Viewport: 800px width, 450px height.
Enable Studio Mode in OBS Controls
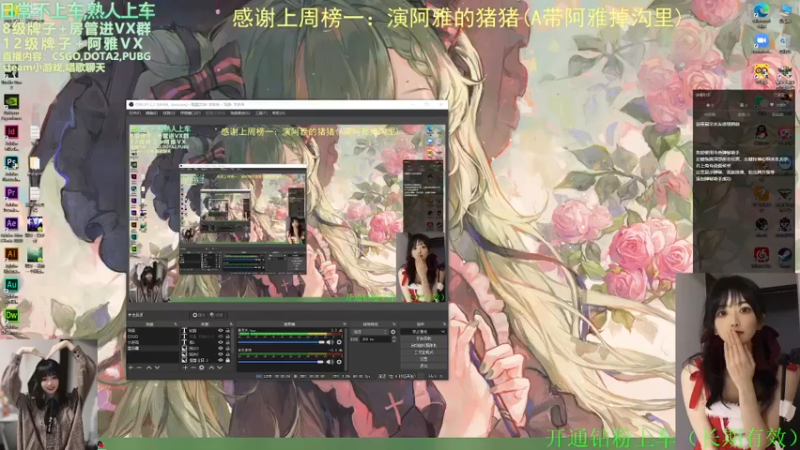click(424, 352)
